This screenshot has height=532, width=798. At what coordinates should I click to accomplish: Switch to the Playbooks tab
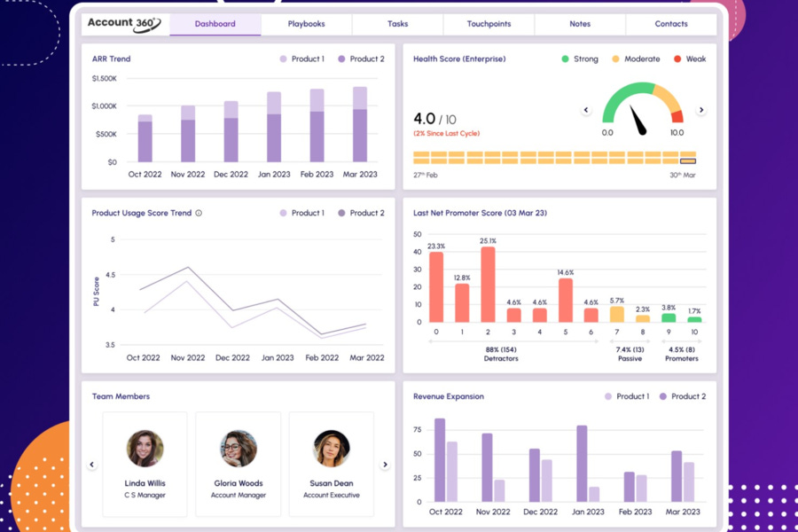click(x=306, y=24)
